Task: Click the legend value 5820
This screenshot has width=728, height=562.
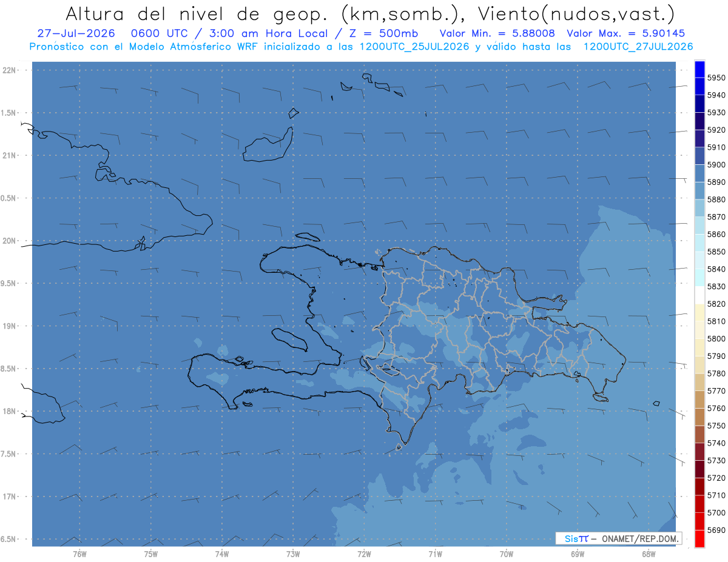Action: coord(716,304)
